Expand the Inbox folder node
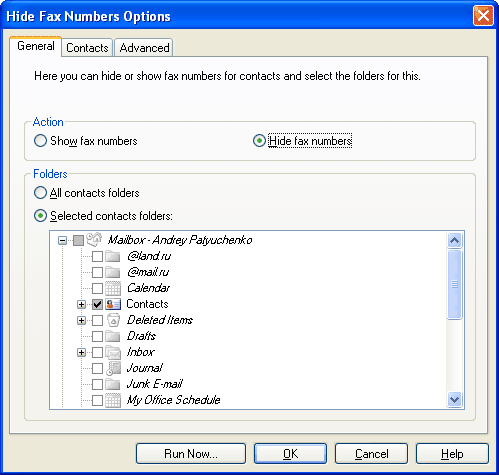 [81, 352]
